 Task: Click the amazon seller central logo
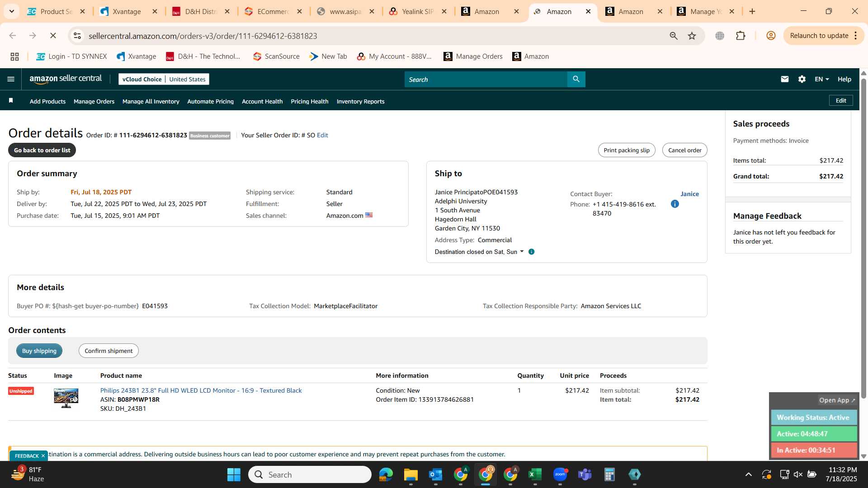pos(66,79)
